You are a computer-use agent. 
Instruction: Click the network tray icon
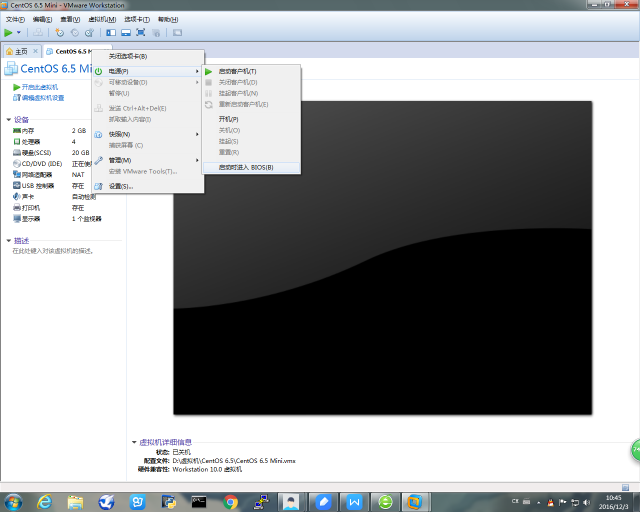(575, 502)
